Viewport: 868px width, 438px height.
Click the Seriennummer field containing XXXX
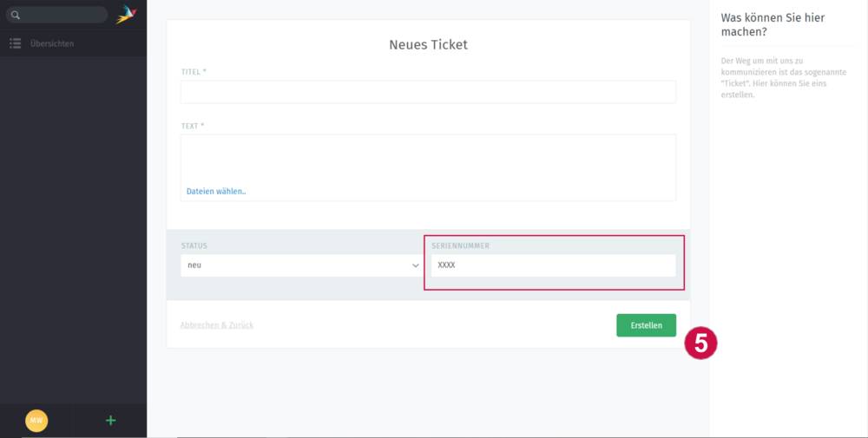point(553,265)
